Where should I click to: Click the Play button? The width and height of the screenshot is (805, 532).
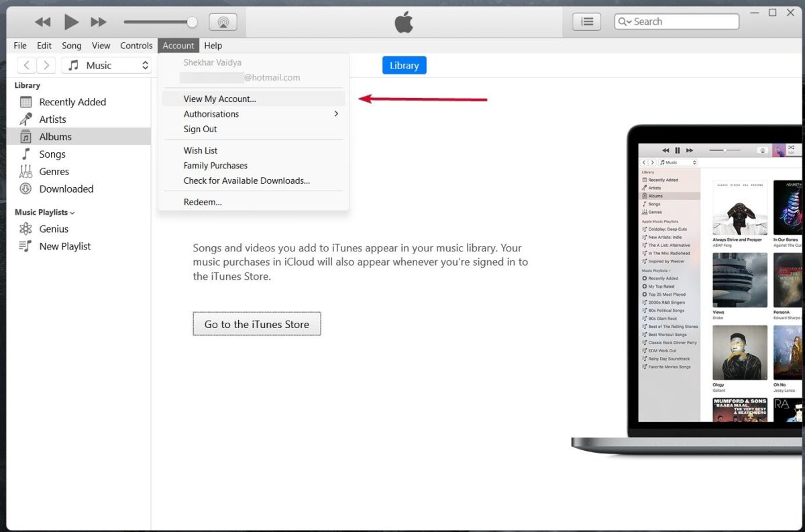point(71,21)
